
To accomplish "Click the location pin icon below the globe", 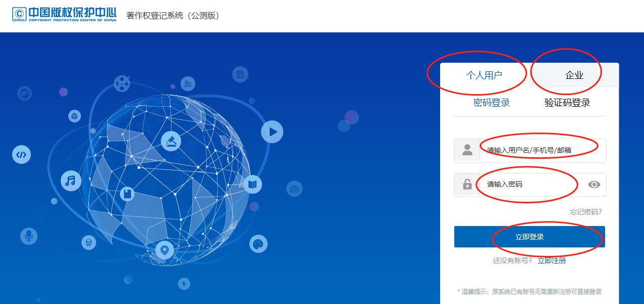I will [164, 250].
